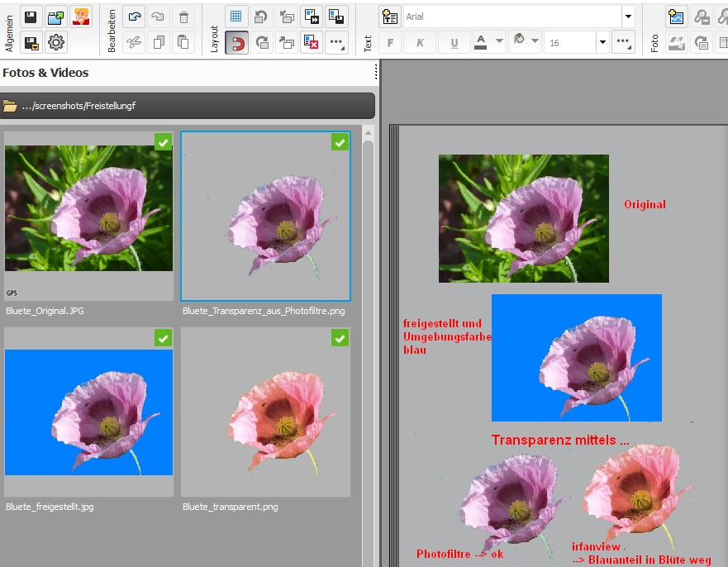Click the undo arrow in Bearbeiten

tap(135, 17)
